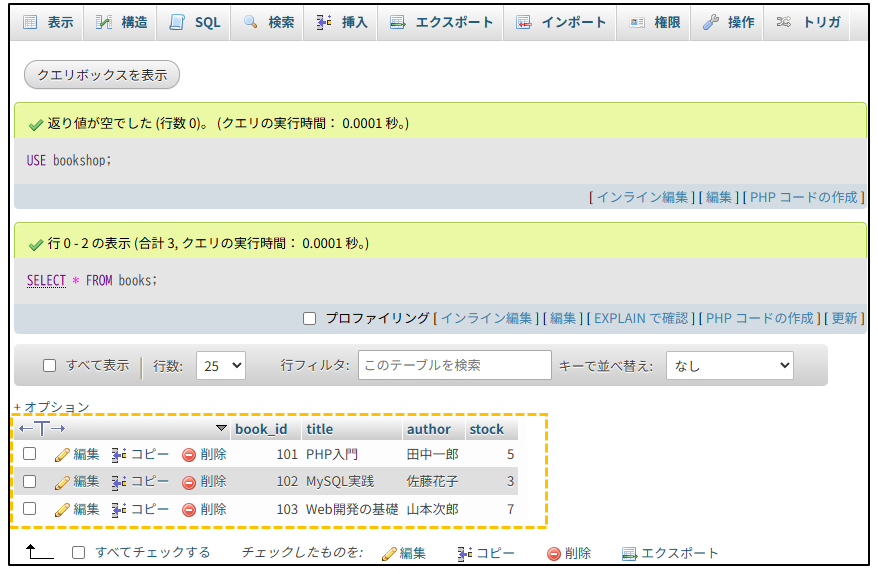The height and width of the screenshot is (574, 878).
Task: Open the 行数 dropdown showing 25
Action: (x=220, y=366)
